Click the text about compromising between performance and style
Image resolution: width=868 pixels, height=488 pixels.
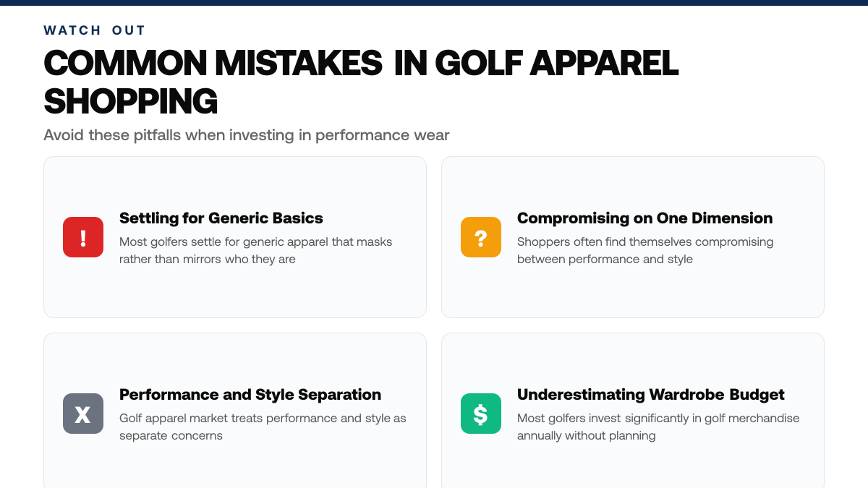click(645, 250)
